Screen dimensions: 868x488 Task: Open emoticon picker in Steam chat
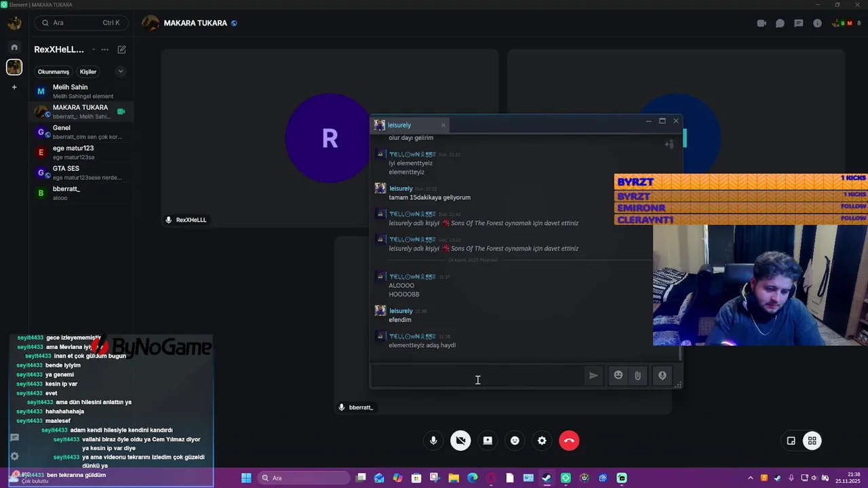618,375
